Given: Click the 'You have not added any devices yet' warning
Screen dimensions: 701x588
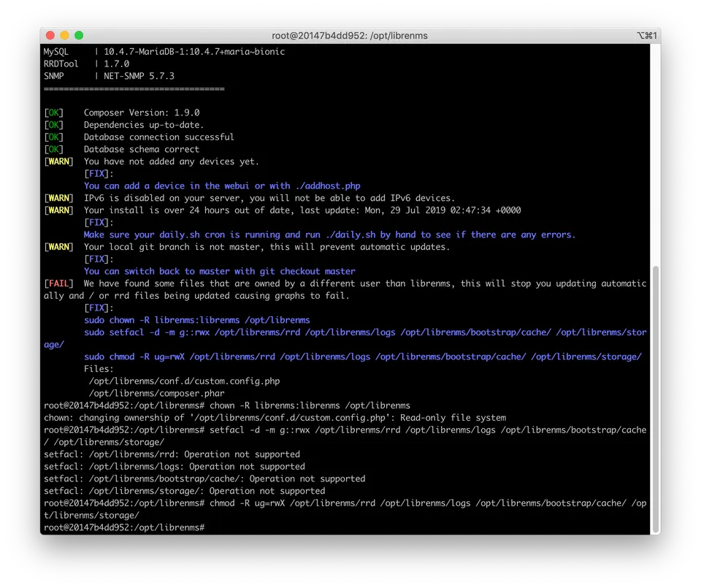Looking at the screenshot, I should coord(151,161).
